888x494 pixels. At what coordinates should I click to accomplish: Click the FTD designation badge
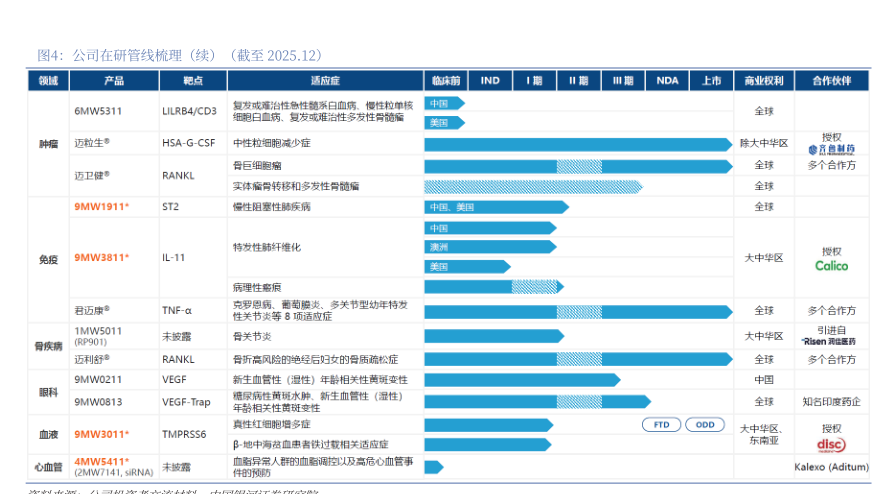click(662, 425)
